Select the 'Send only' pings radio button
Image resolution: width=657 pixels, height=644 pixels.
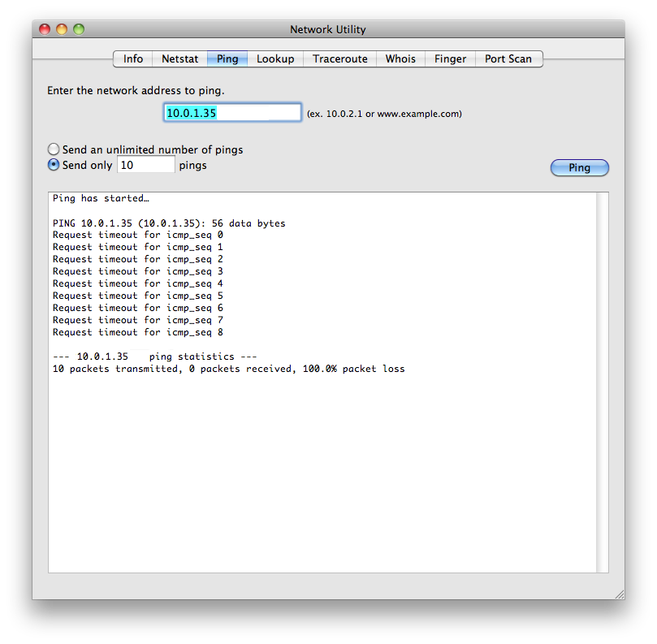click(x=54, y=165)
